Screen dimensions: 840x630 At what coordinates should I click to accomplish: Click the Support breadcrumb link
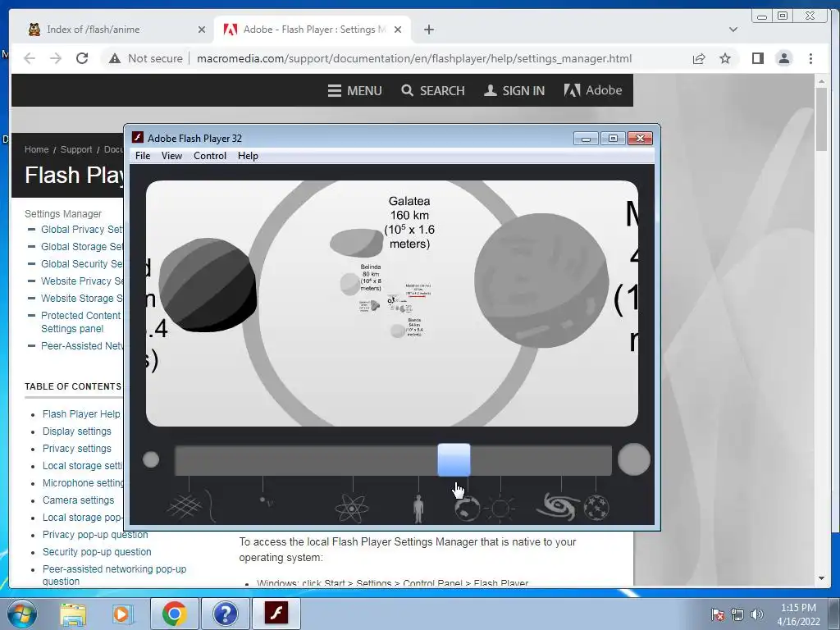(x=76, y=149)
